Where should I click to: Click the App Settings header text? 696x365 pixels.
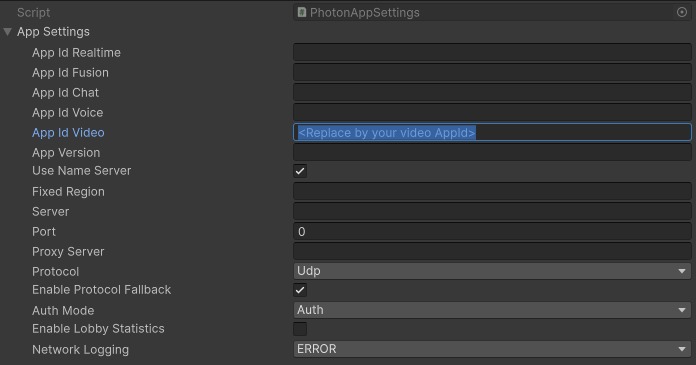pos(53,32)
